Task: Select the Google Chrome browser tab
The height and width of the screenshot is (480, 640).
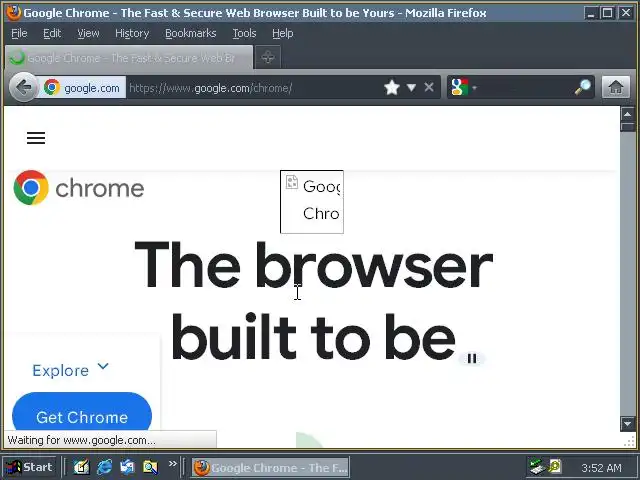Action: (129, 58)
